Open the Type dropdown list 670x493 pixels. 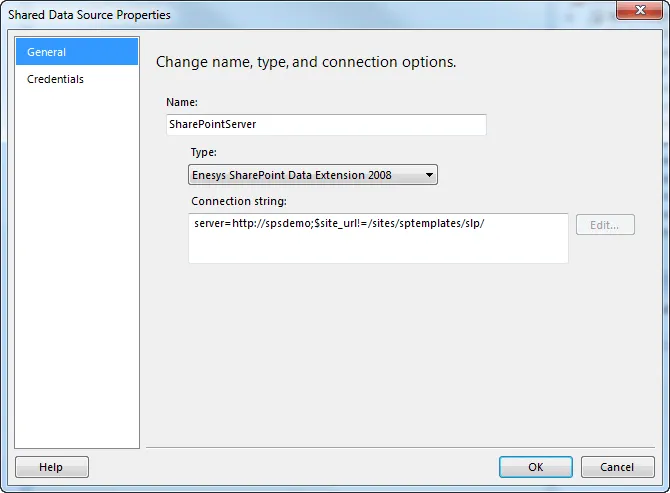tap(313, 175)
